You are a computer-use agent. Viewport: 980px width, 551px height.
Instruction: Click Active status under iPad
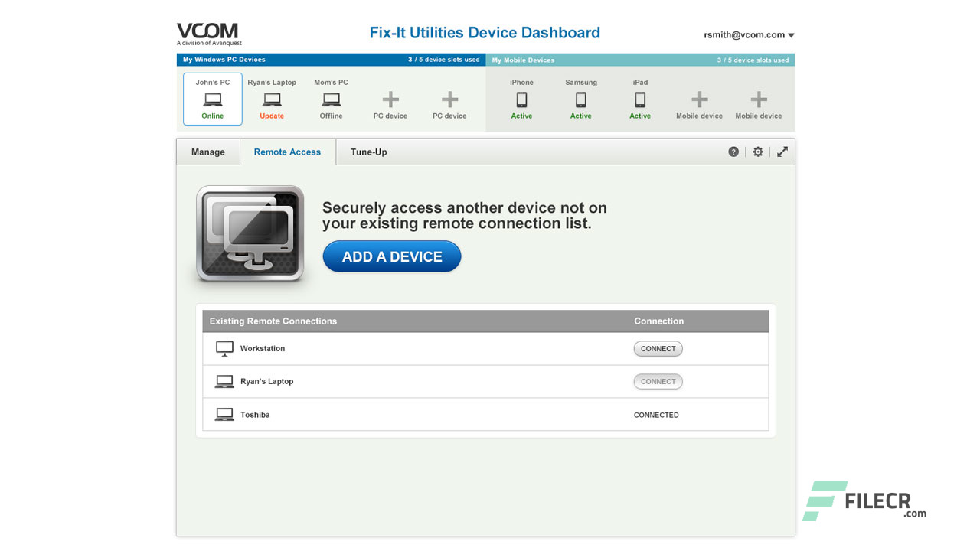[640, 116]
